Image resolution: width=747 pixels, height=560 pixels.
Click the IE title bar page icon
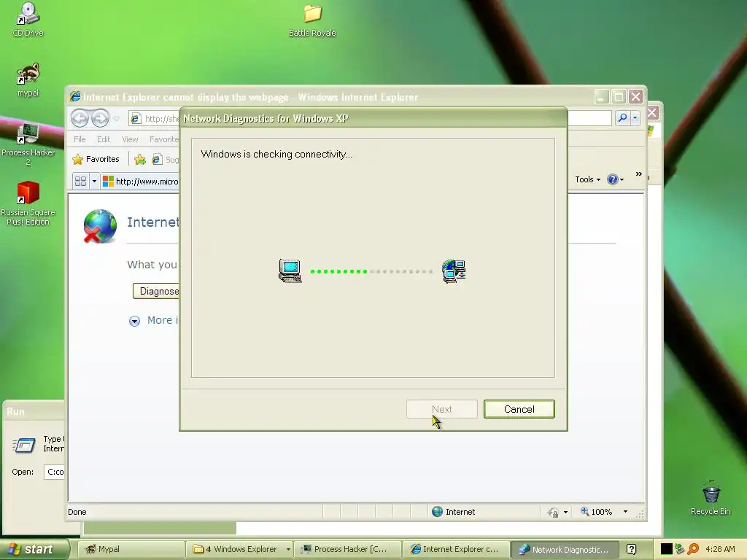click(75, 97)
